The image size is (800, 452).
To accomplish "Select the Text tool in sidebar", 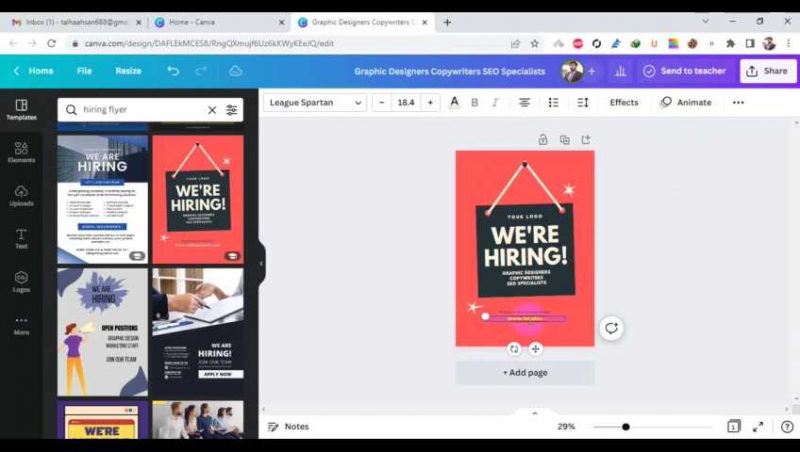I will [x=21, y=238].
